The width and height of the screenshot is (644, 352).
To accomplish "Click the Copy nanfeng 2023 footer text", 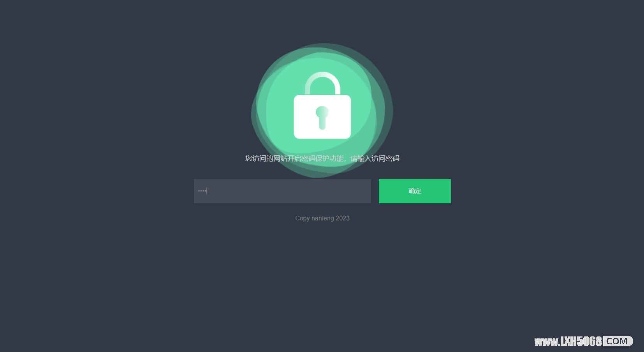I will [x=322, y=218].
